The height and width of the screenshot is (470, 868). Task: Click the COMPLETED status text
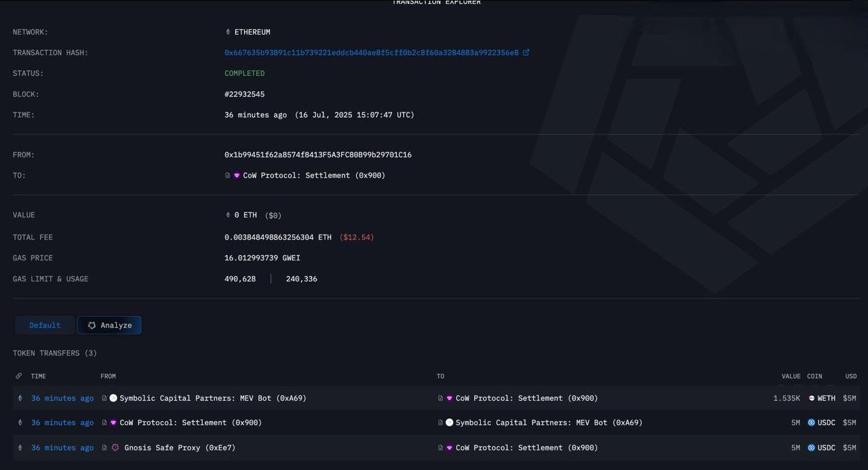[245, 73]
